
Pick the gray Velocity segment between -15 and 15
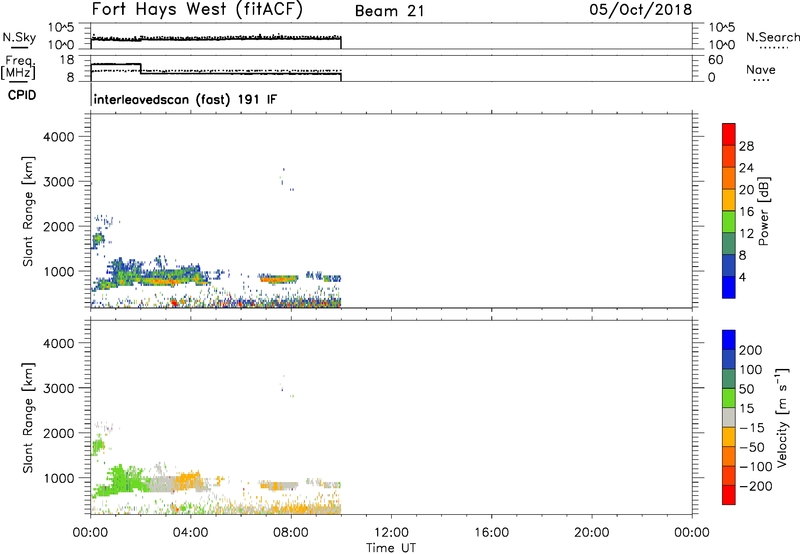click(729, 418)
